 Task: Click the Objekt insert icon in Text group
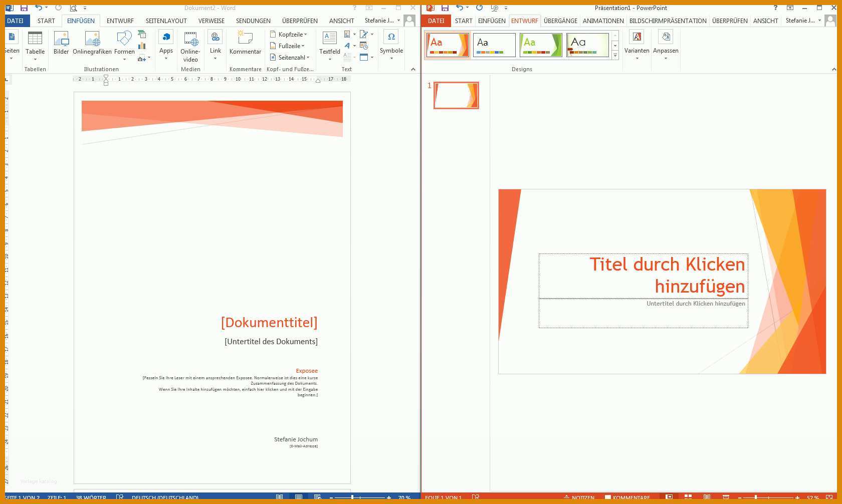364,57
